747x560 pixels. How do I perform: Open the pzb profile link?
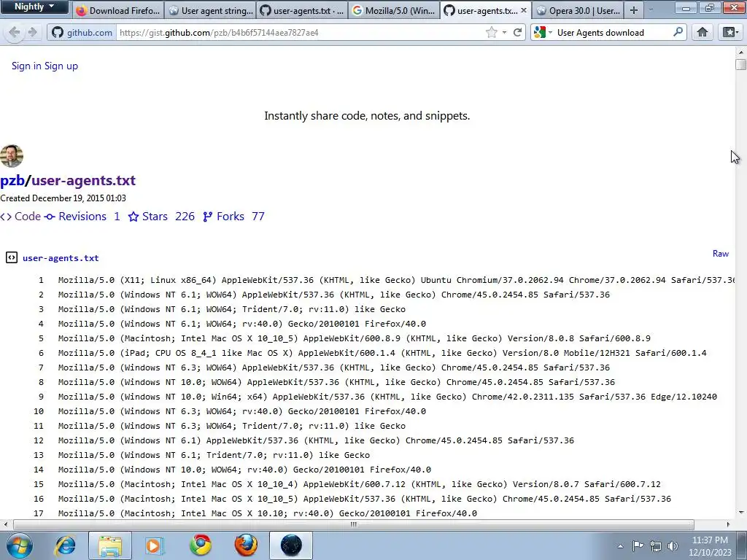click(x=12, y=181)
